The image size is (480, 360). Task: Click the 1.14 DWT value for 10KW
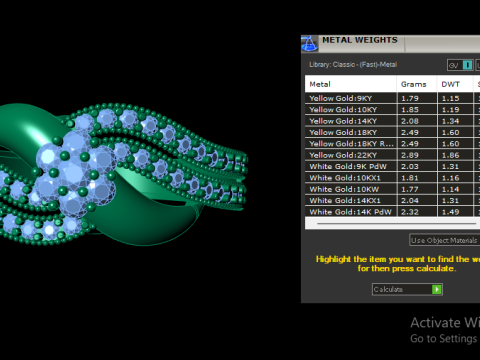(450, 189)
